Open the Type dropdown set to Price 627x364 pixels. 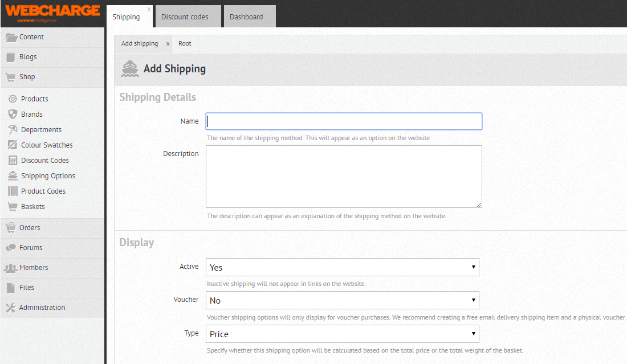(342, 334)
